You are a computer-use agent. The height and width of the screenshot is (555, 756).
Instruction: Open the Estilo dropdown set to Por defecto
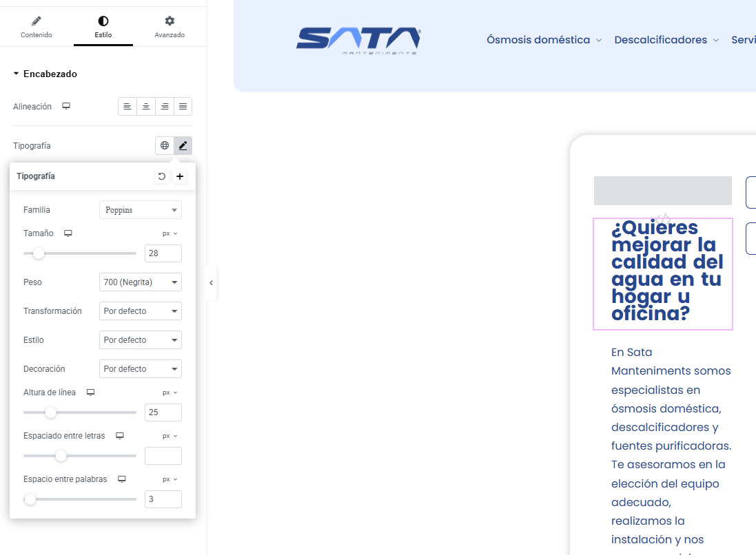tap(141, 340)
